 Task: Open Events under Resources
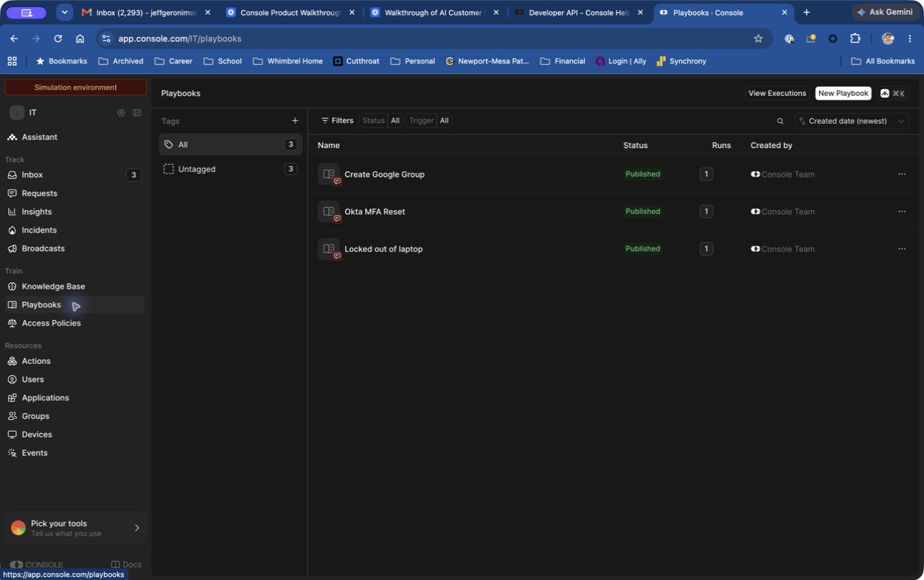coord(74,452)
